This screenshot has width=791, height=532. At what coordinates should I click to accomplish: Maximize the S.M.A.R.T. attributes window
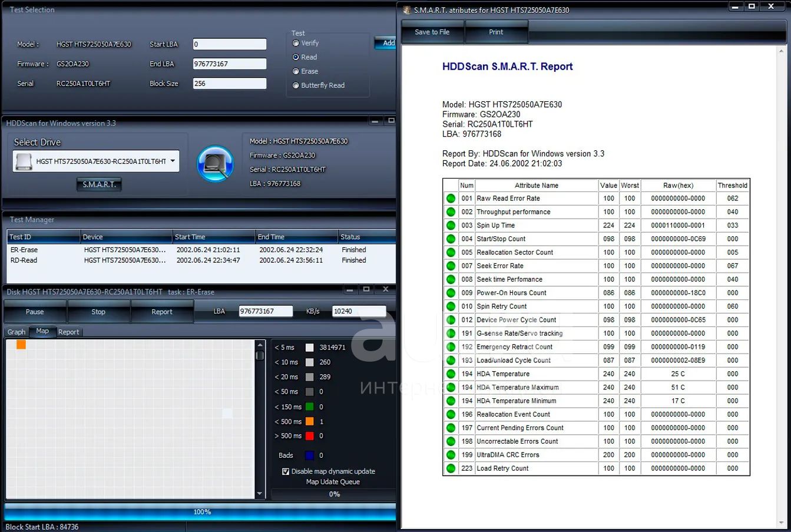click(751, 6)
